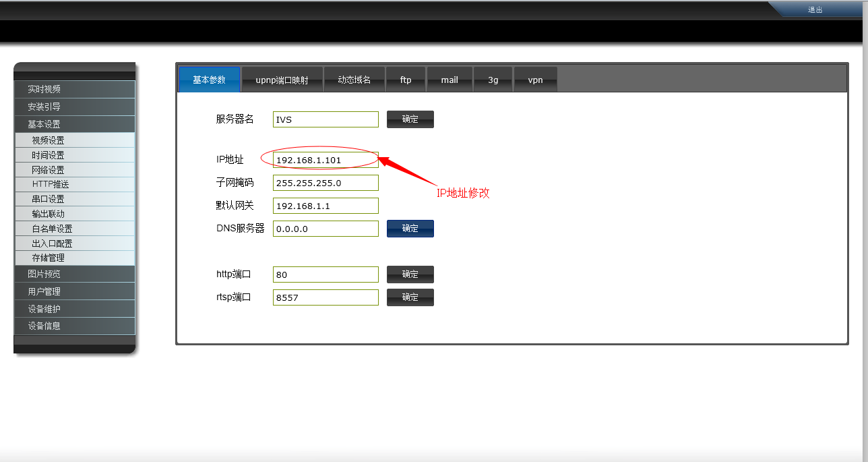This screenshot has width=868, height=462.
Task: Open 实时视频 from the sidebar
Action: click(x=74, y=89)
